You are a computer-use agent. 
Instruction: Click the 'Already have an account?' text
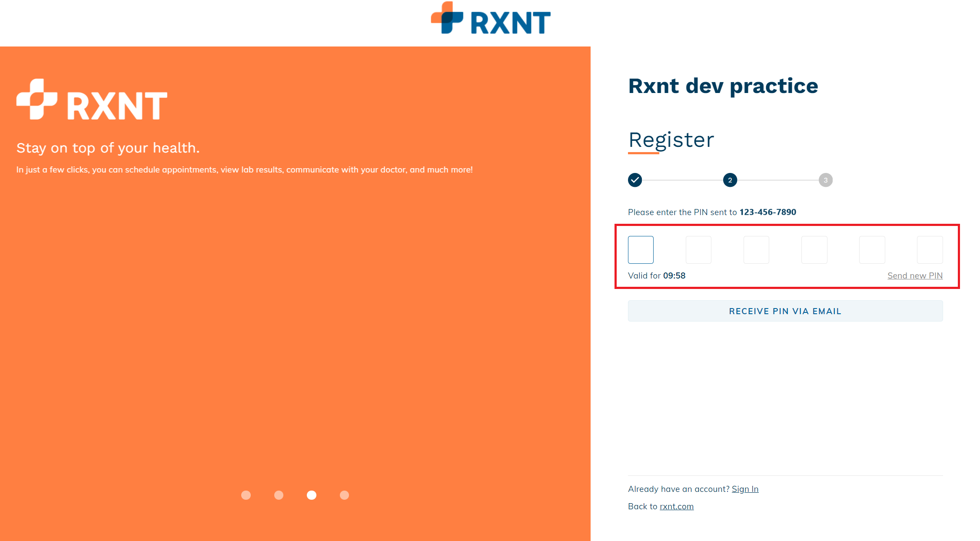tap(679, 489)
